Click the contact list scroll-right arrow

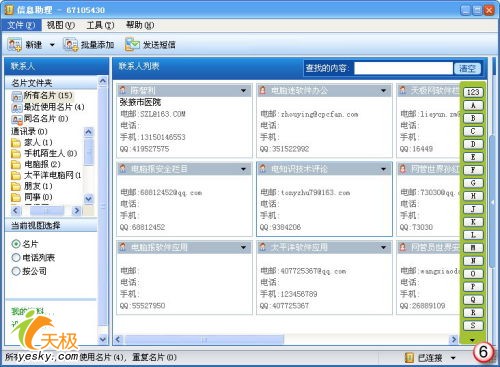[453, 340]
